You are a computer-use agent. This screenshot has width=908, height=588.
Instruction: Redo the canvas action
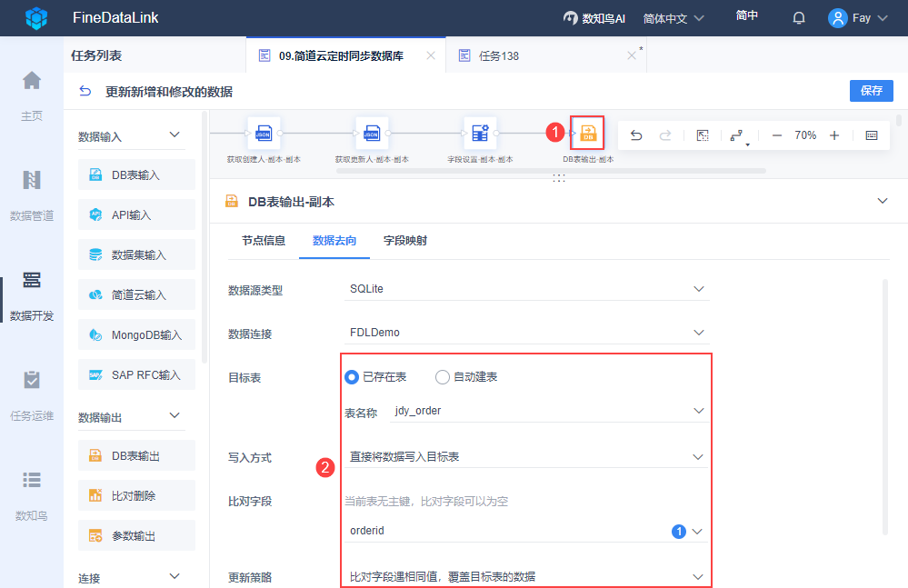[665, 135]
